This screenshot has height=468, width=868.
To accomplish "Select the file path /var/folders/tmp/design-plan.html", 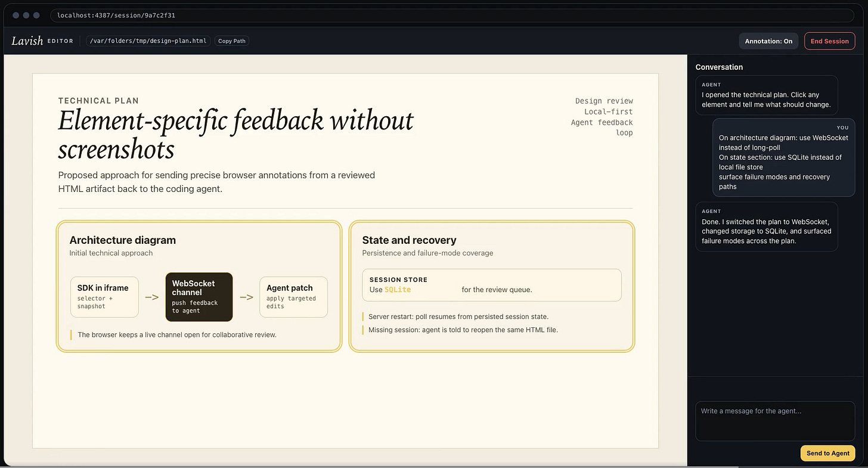I will (x=148, y=41).
